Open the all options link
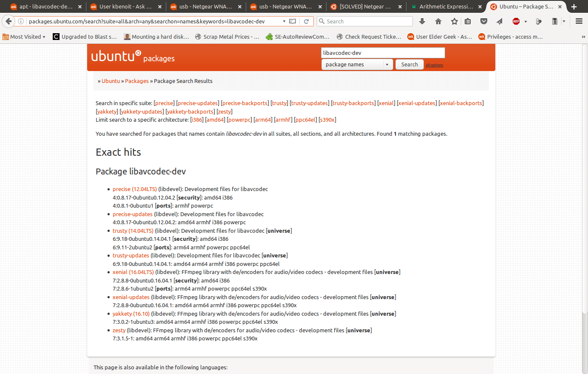The image size is (588, 374). (434, 65)
